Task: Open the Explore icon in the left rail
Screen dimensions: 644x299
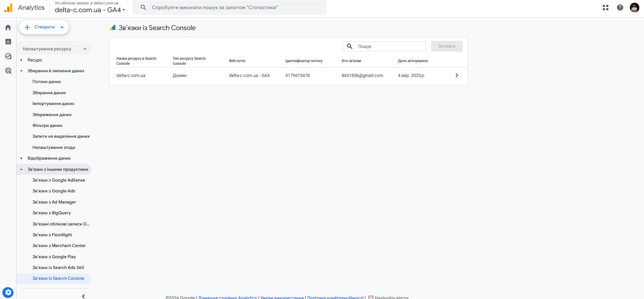Action: click(x=8, y=56)
